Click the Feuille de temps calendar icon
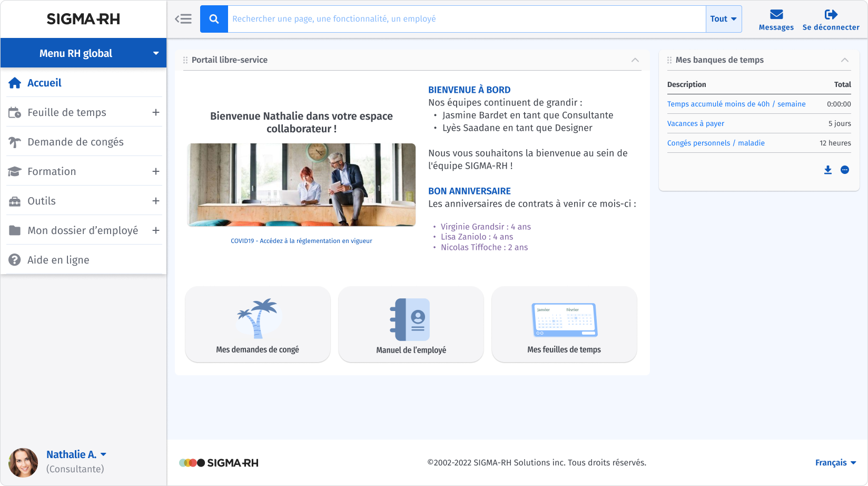This screenshot has width=868, height=486. (x=14, y=112)
